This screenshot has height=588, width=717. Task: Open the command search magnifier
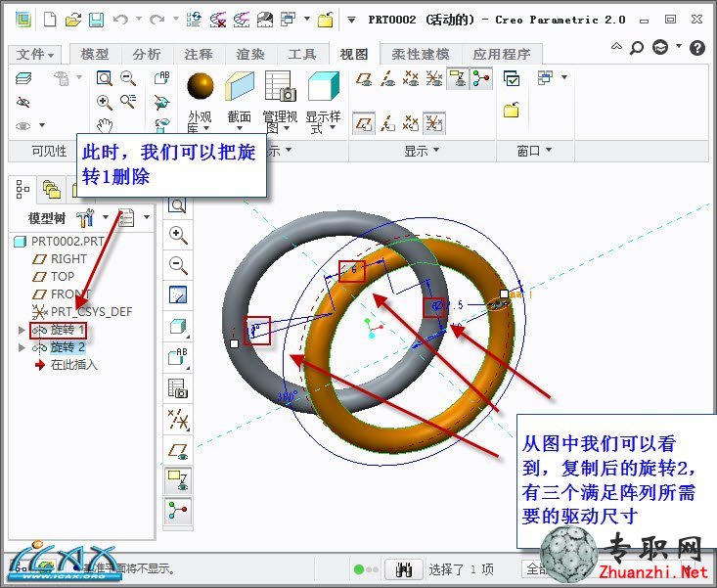(x=636, y=48)
